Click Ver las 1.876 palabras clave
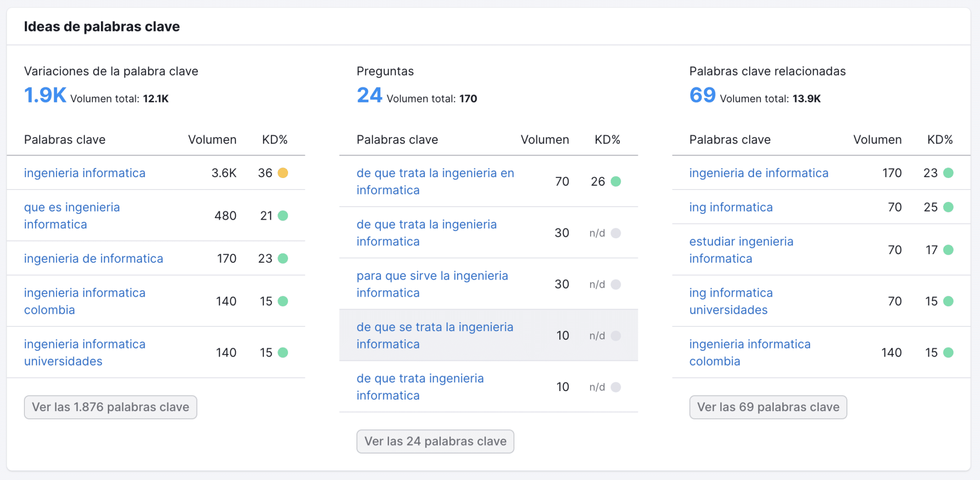 point(111,407)
